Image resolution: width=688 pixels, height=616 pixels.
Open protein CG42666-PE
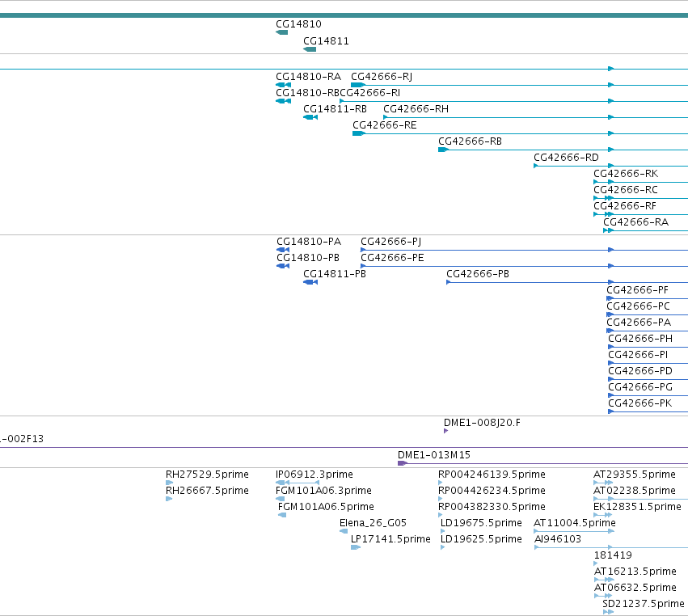click(x=392, y=258)
